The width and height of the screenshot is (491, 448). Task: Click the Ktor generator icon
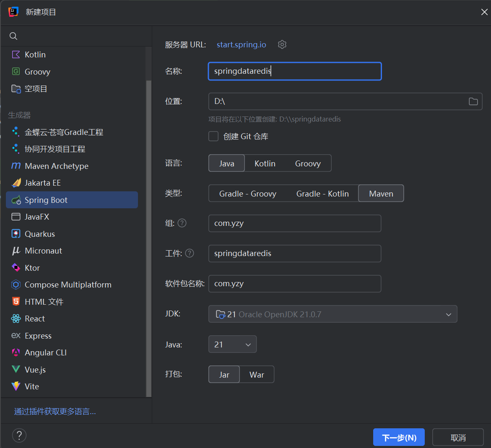click(x=16, y=268)
